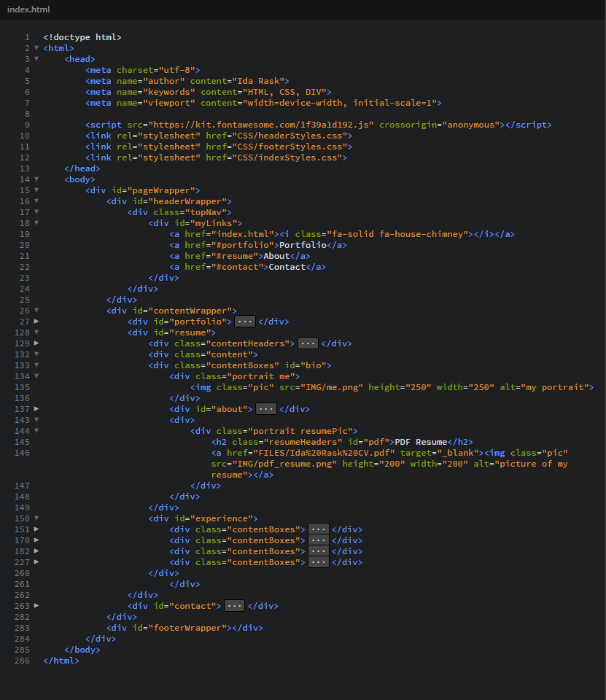Click the ellipsis badge in about div

265,409
